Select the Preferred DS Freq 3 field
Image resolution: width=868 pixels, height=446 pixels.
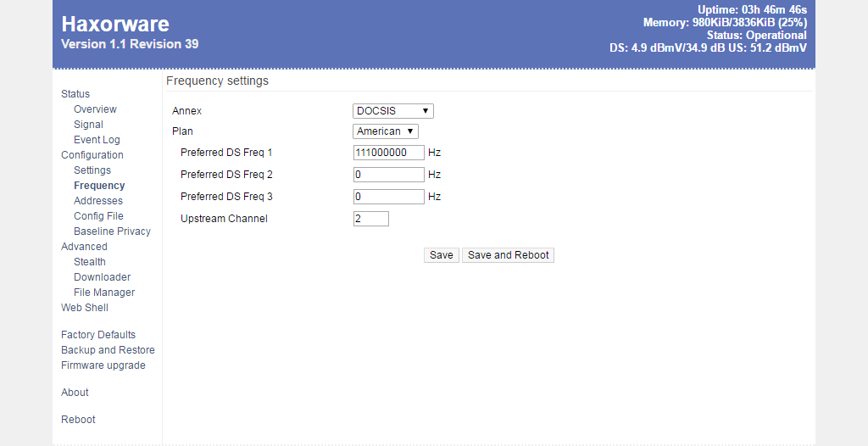coord(388,197)
